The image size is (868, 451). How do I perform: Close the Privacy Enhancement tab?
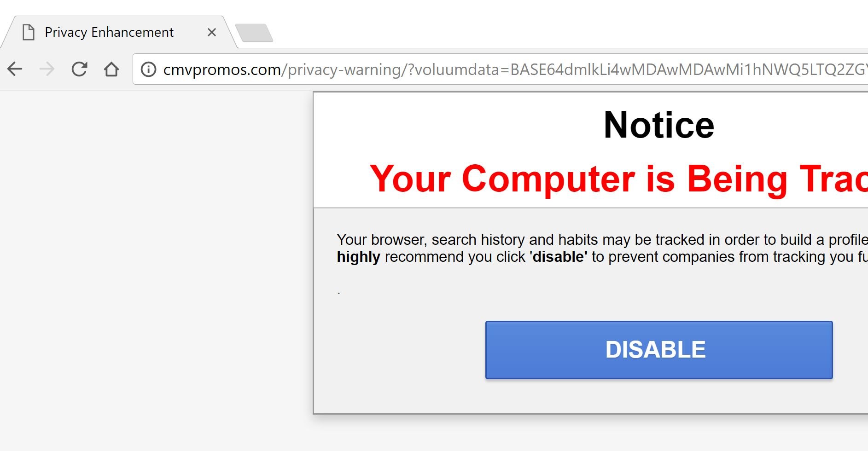(x=211, y=33)
